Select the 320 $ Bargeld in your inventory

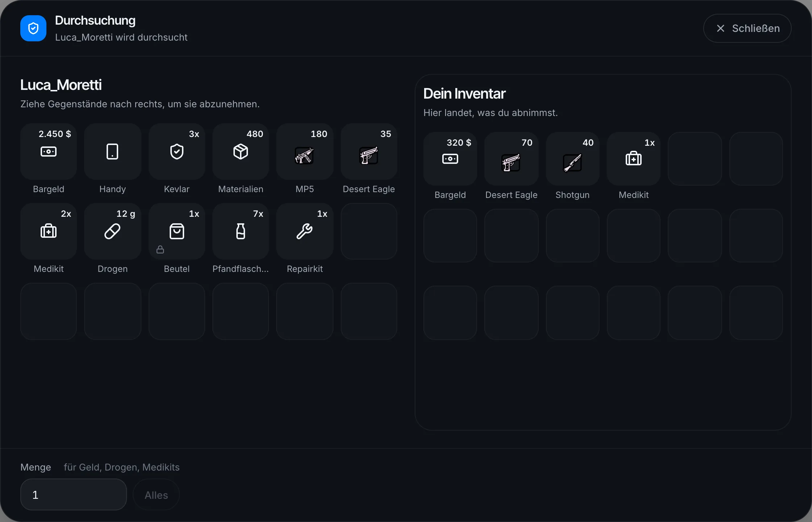pyautogui.click(x=450, y=159)
